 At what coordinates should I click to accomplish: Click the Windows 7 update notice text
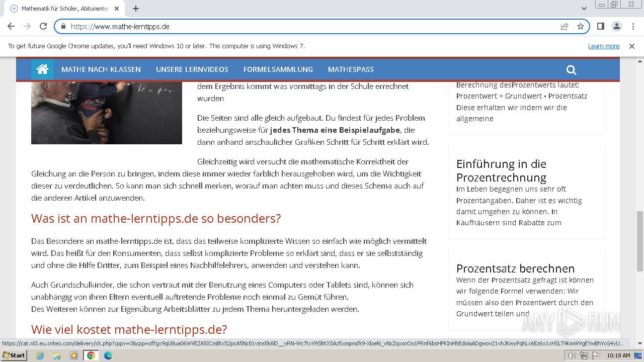pos(156,46)
